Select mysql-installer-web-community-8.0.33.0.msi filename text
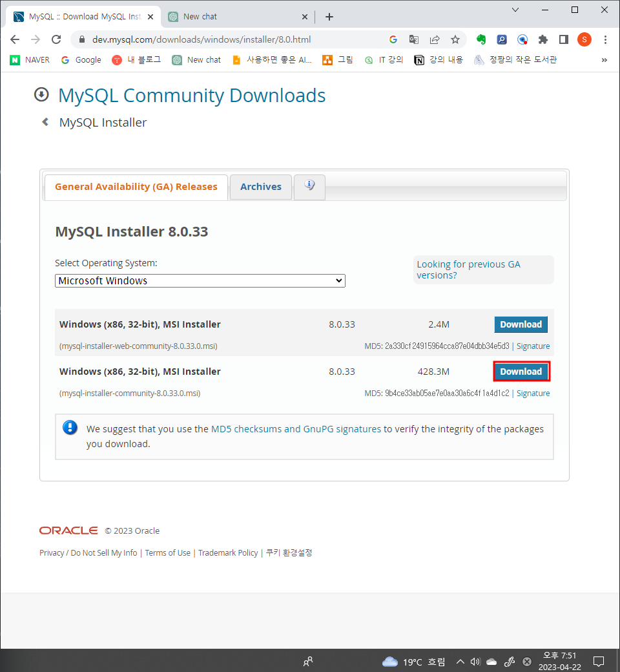The height and width of the screenshot is (672, 620). (x=138, y=346)
